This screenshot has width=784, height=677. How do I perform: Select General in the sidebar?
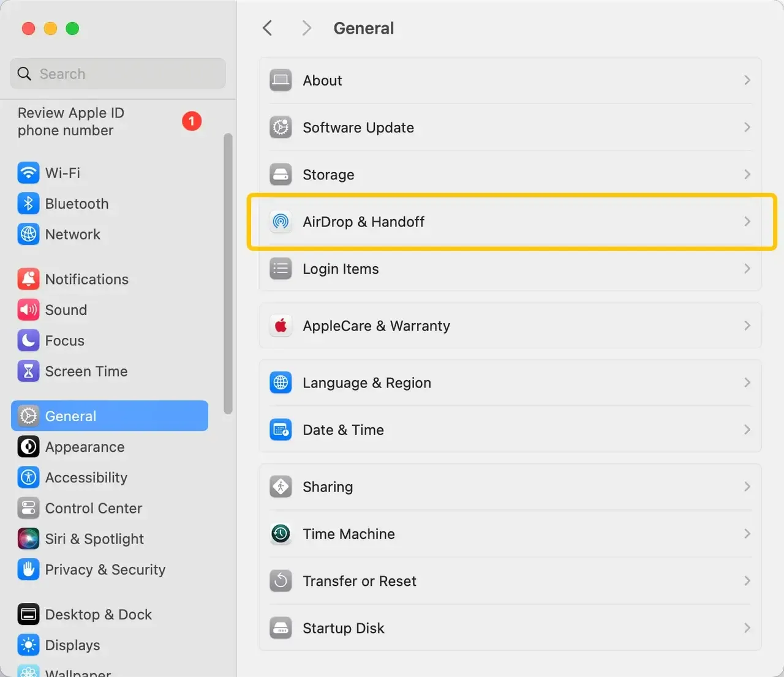coord(110,416)
